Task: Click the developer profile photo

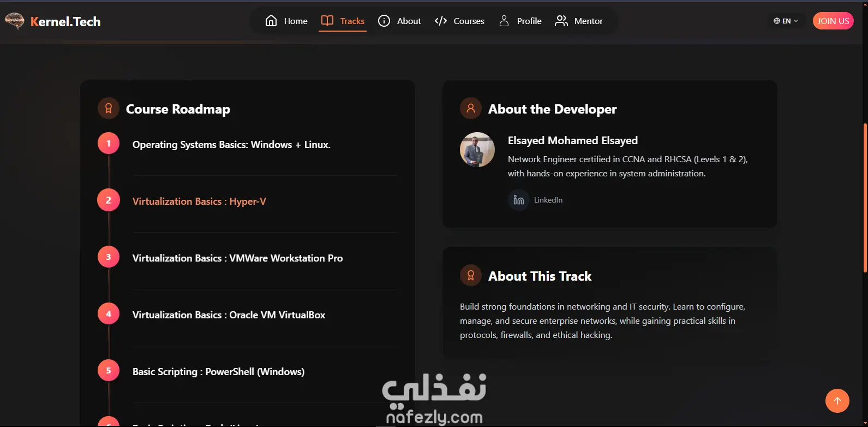Action: 477,150
